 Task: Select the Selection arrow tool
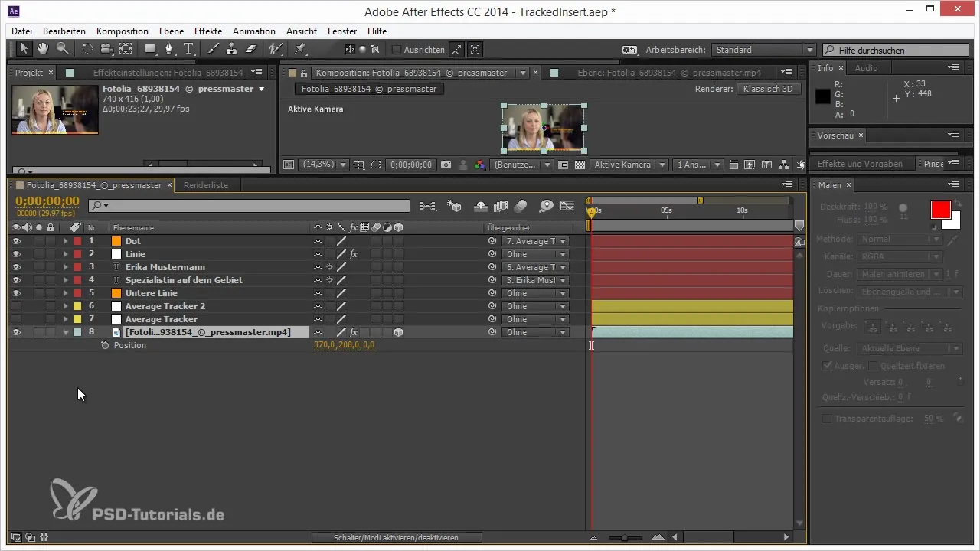[x=24, y=49]
